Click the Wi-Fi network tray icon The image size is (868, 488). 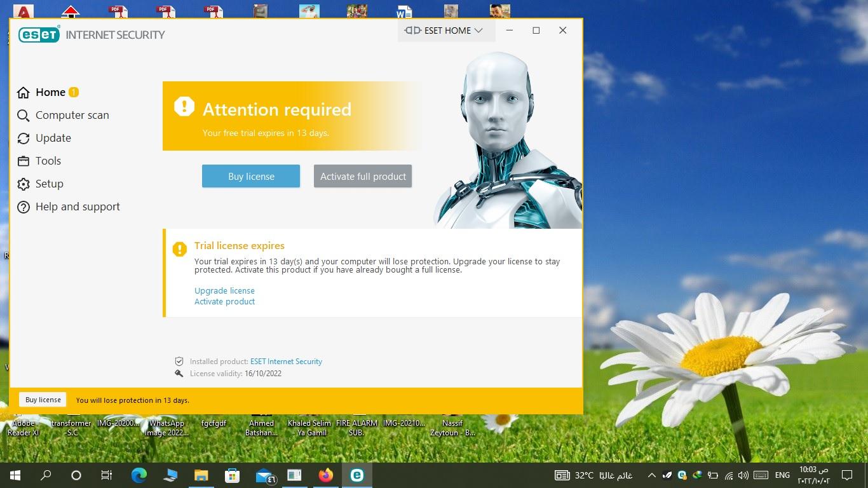[x=729, y=475]
